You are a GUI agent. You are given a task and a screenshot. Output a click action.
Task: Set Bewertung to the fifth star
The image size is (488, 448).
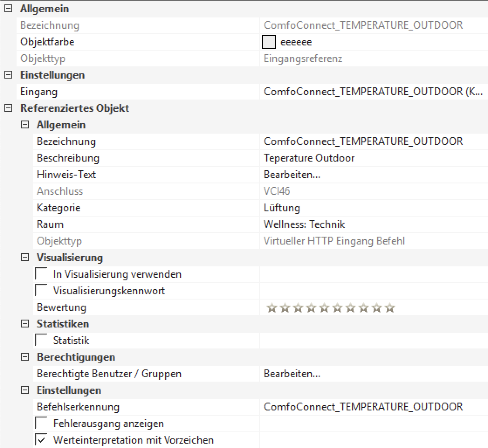[324, 308]
